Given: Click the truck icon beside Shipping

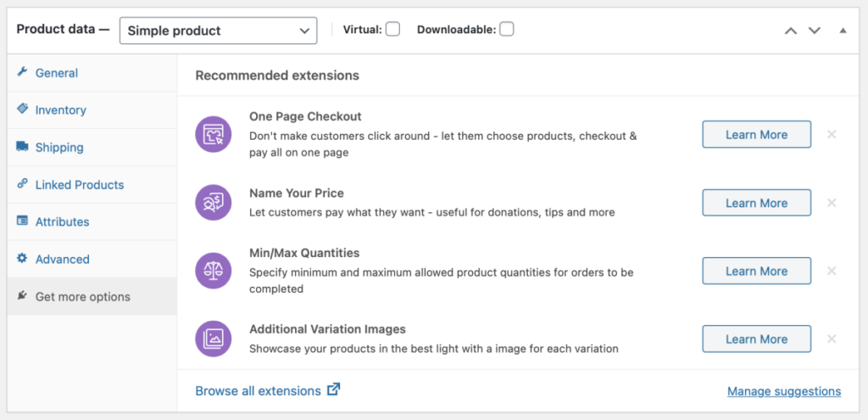Looking at the screenshot, I should [x=22, y=146].
